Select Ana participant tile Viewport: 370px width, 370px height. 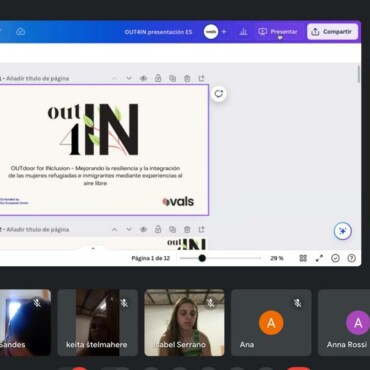click(271, 322)
